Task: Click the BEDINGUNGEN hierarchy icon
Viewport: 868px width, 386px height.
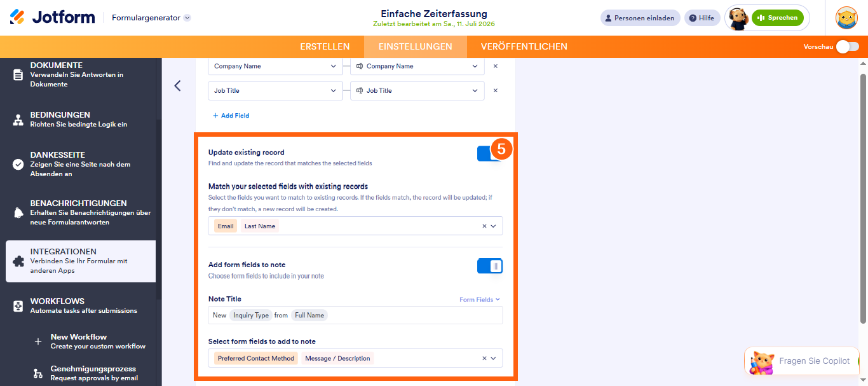Action: click(18, 120)
